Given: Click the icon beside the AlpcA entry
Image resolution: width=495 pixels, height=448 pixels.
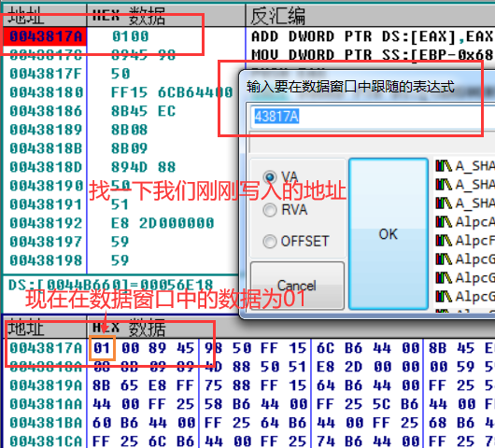Looking at the screenshot, I should pos(444,222).
